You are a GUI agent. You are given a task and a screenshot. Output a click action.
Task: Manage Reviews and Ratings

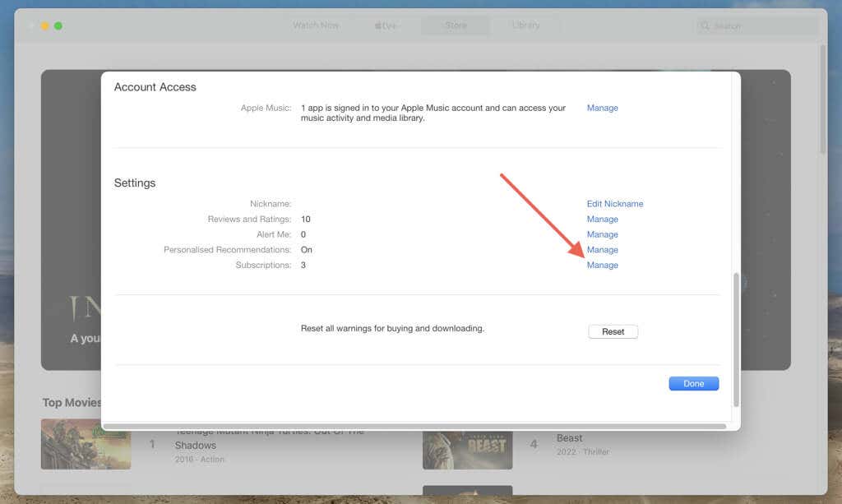pos(602,219)
